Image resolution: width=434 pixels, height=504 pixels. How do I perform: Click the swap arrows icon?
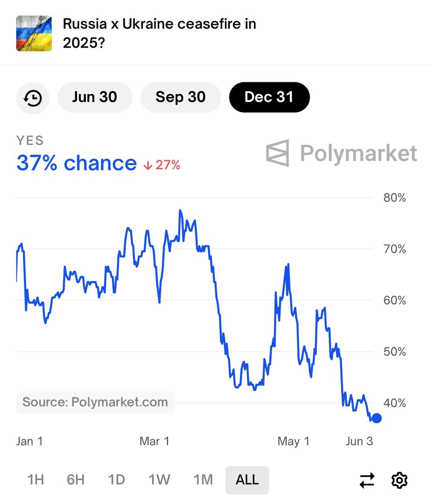pyautogui.click(x=367, y=480)
